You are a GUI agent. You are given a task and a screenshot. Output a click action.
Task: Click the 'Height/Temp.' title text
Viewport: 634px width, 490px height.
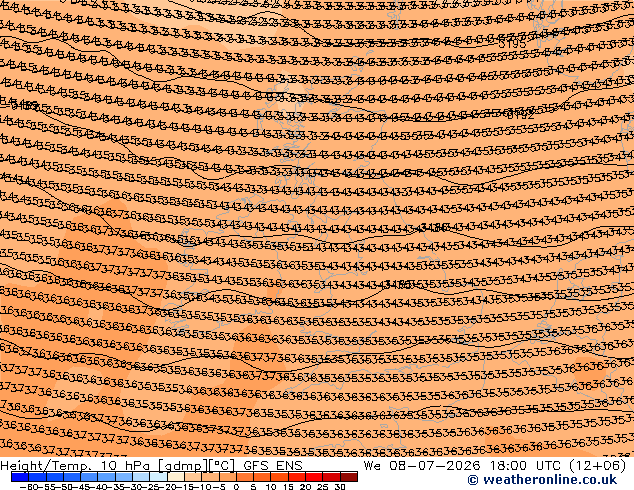(46, 466)
